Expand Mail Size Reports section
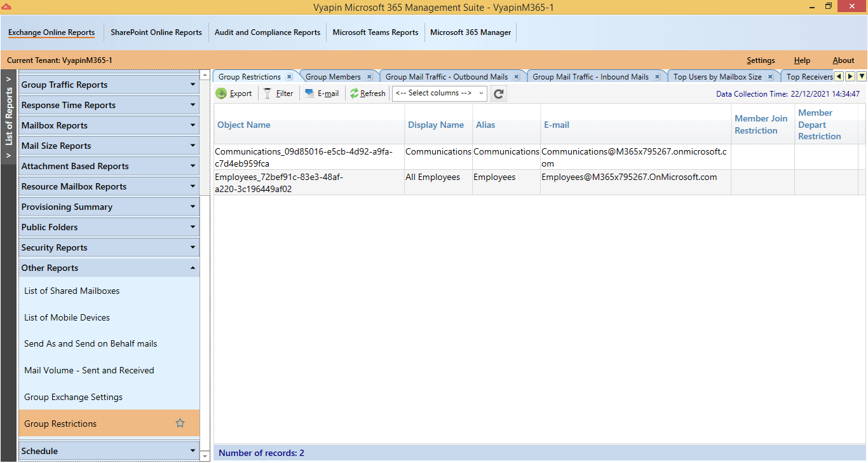868x463 pixels. pos(109,146)
